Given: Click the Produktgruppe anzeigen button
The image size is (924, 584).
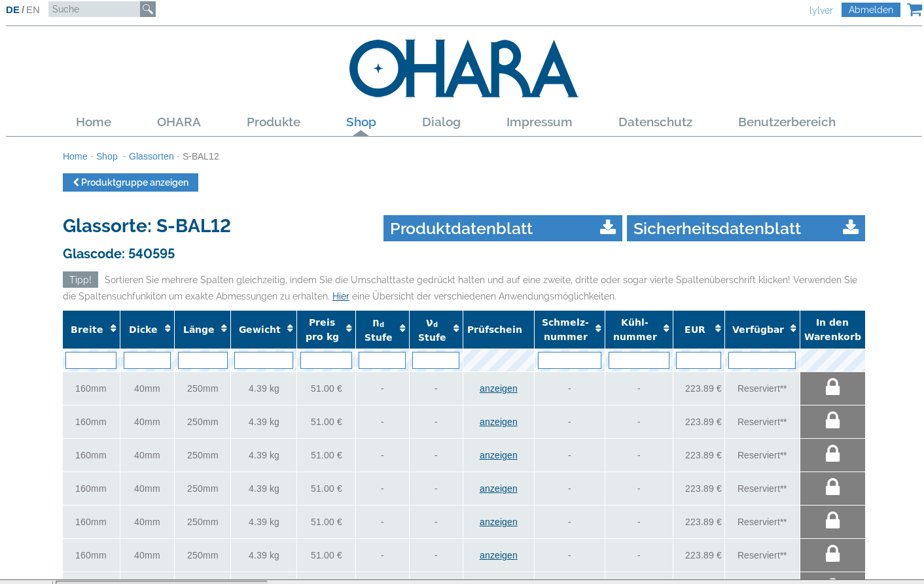Looking at the screenshot, I should pos(130,182).
